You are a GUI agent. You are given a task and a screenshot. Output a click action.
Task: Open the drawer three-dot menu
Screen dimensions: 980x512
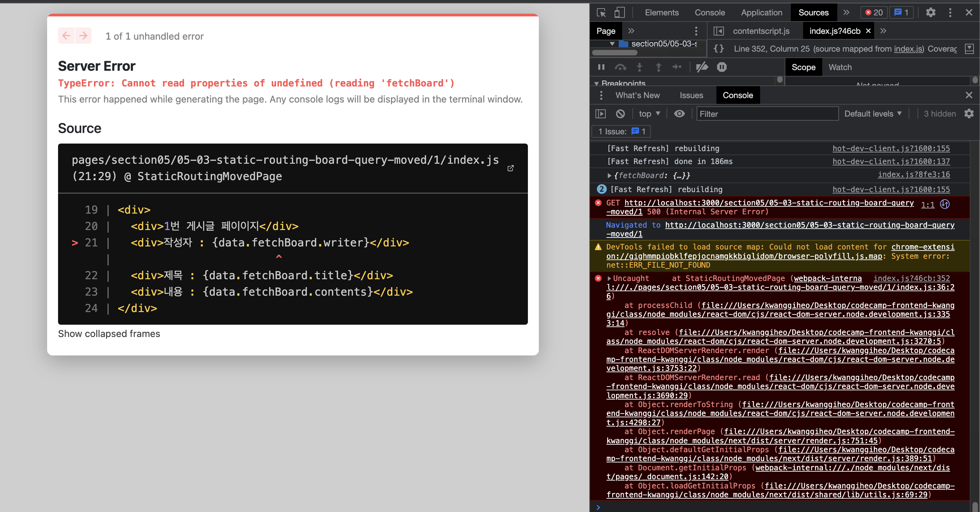[601, 95]
